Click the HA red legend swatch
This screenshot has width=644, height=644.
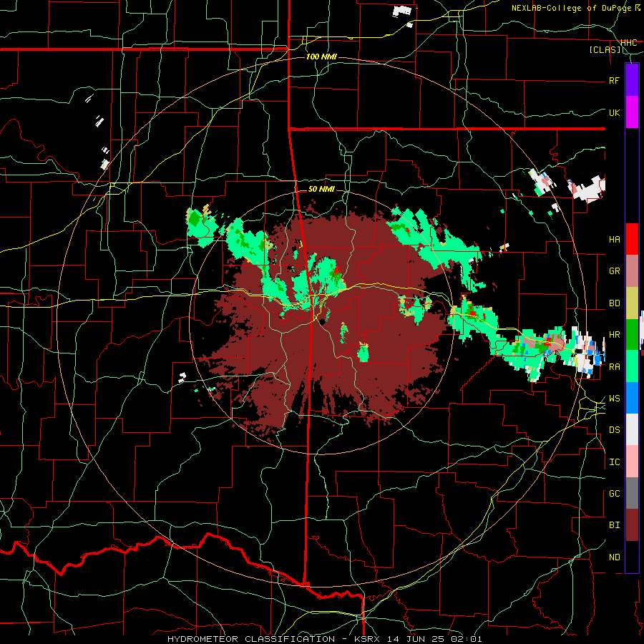coord(632,239)
